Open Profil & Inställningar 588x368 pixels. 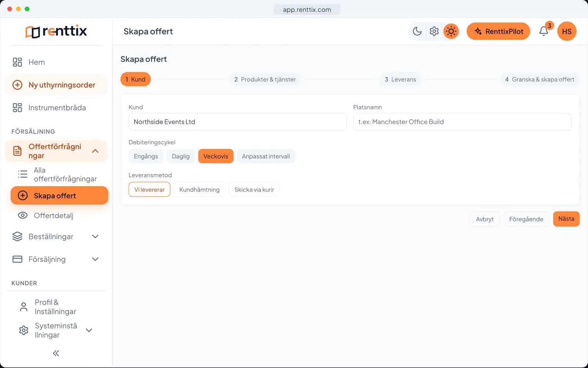click(x=56, y=307)
